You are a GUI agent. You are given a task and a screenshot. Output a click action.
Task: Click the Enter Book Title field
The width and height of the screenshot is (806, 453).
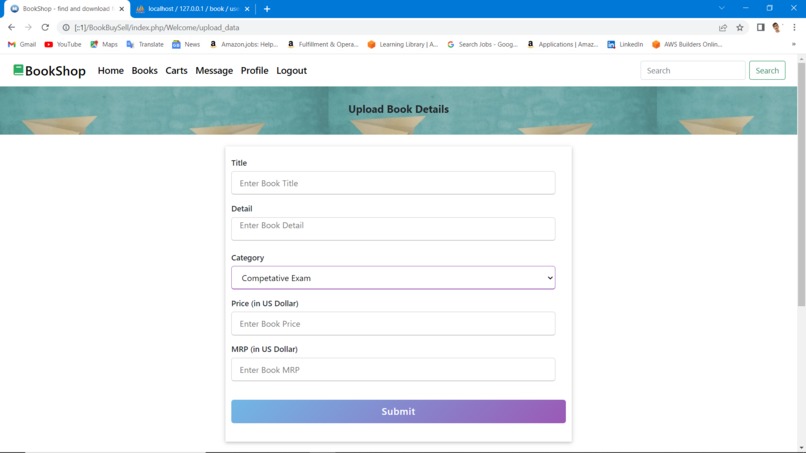point(393,183)
